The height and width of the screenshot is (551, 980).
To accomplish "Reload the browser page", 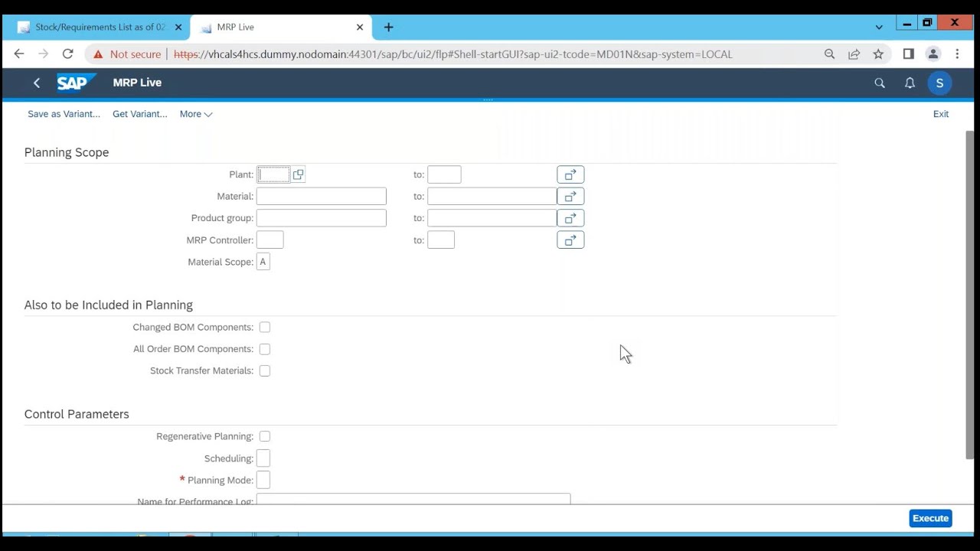I will point(67,54).
